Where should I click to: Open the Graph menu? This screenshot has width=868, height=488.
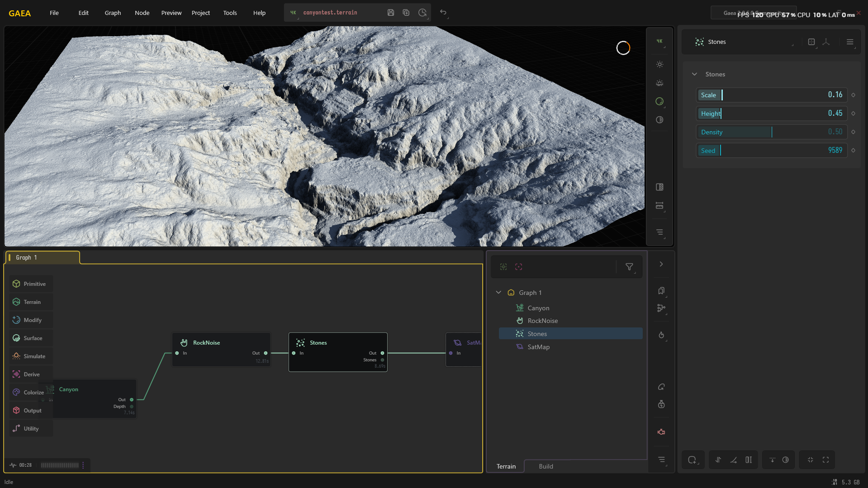[113, 13]
